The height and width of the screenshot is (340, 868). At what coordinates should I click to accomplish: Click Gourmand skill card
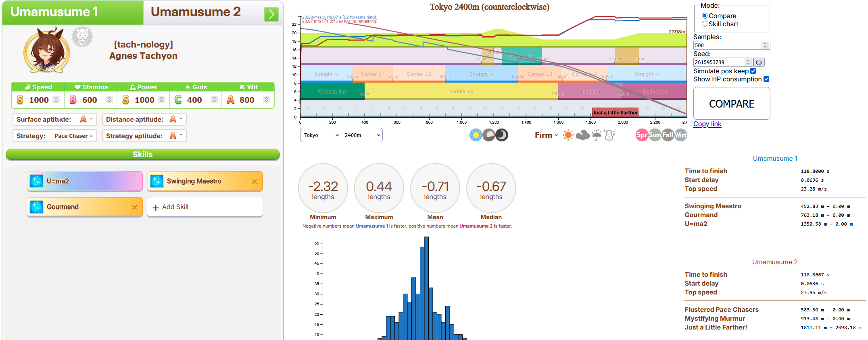point(85,207)
